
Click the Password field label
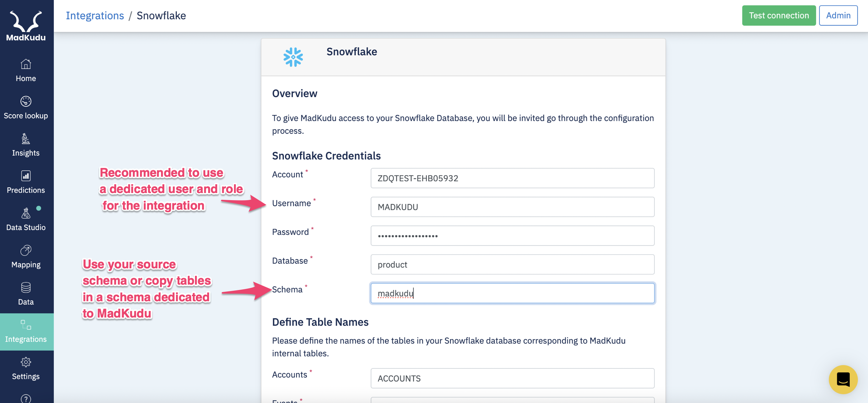tap(290, 232)
